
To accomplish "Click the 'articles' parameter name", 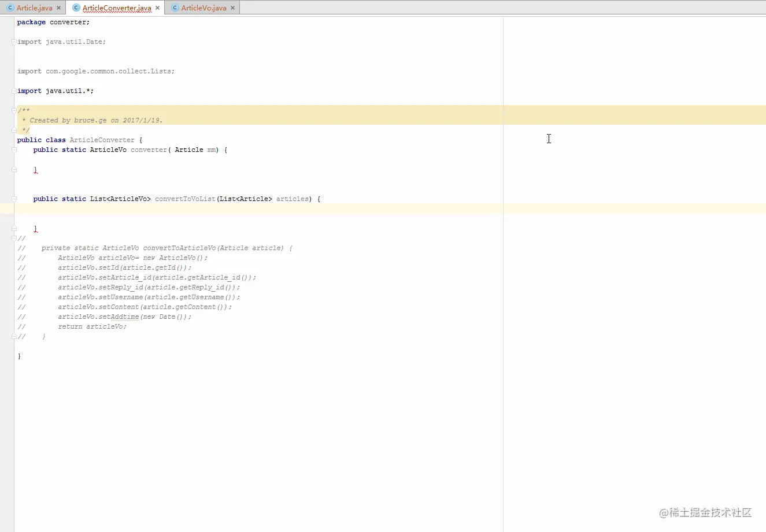I will pos(293,199).
